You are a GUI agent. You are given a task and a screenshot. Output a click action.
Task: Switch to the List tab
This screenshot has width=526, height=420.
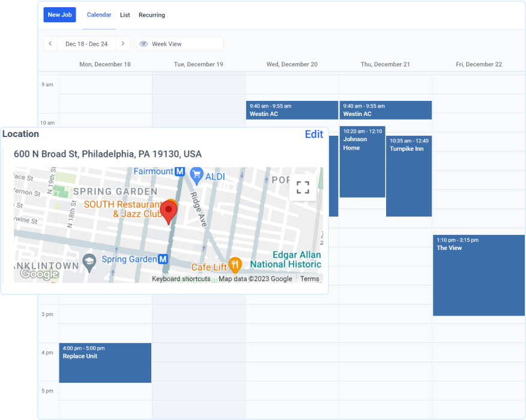(125, 14)
